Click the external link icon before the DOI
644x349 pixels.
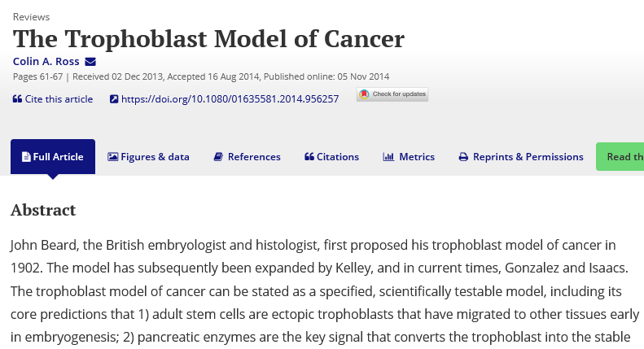[114, 99]
